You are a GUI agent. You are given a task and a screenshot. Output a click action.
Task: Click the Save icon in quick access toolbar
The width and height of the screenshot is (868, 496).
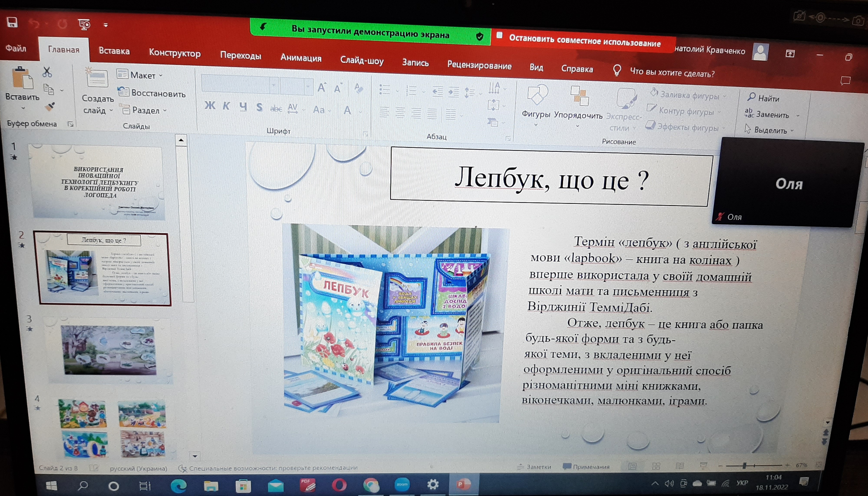click(12, 22)
